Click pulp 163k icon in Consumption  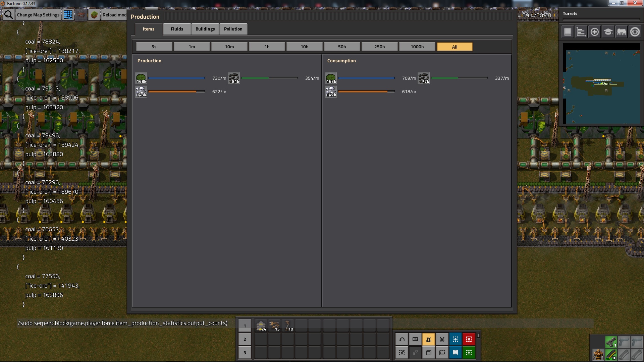tap(331, 78)
